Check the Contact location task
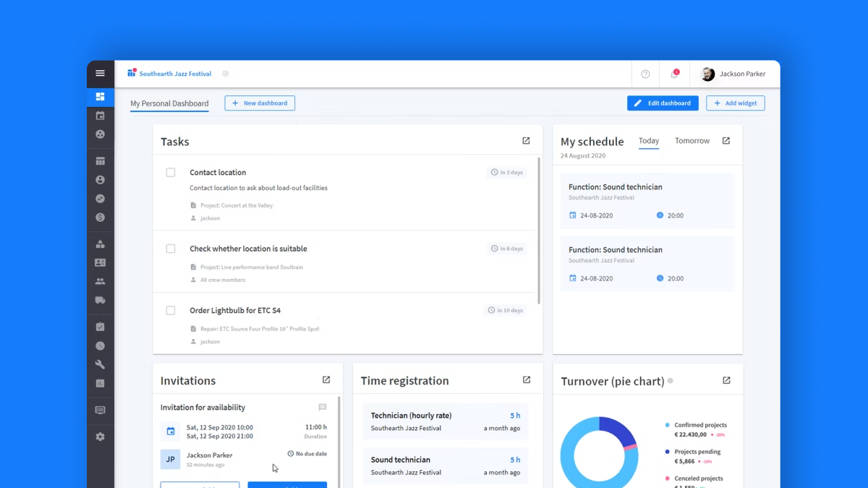Image resolution: width=868 pixels, height=488 pixels. pyautogui.click(x=171, y=173)
